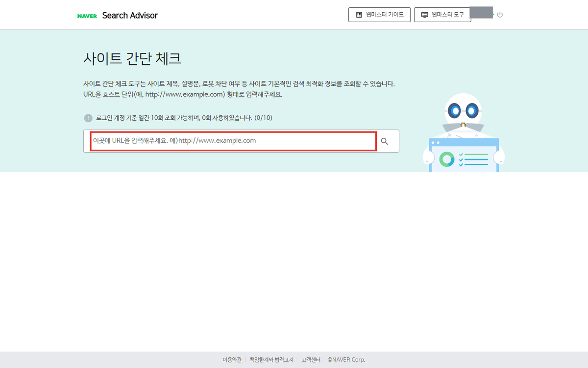Open the 이용약관 footer link
The width and height of the screenshot is (588, 368).
[232, 360]
